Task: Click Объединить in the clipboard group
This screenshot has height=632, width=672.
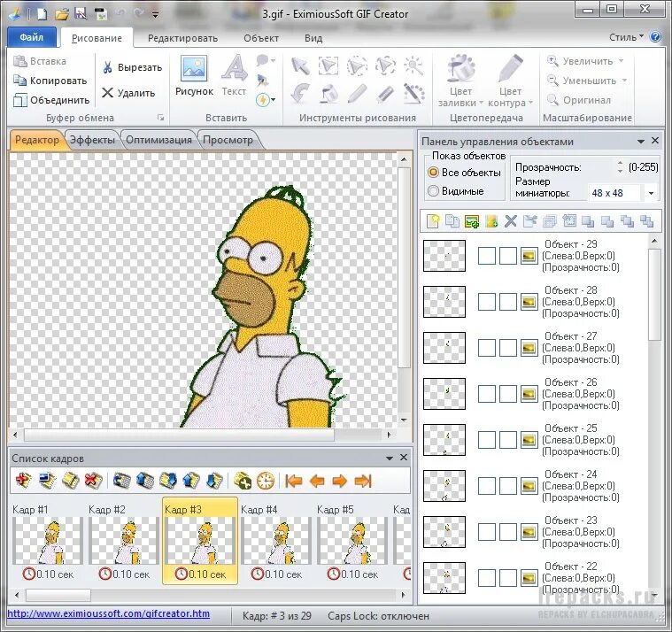Action: pyautogui.click(x=51, y=100)
